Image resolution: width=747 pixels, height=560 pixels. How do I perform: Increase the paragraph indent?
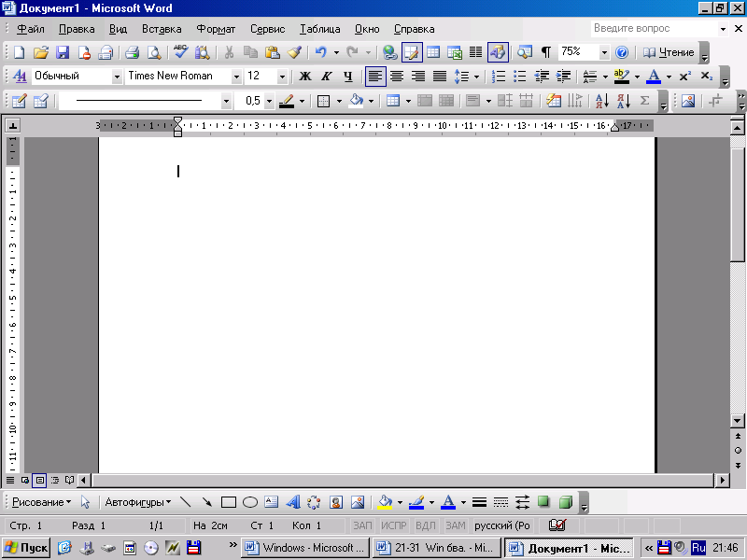tap(563, 77)
